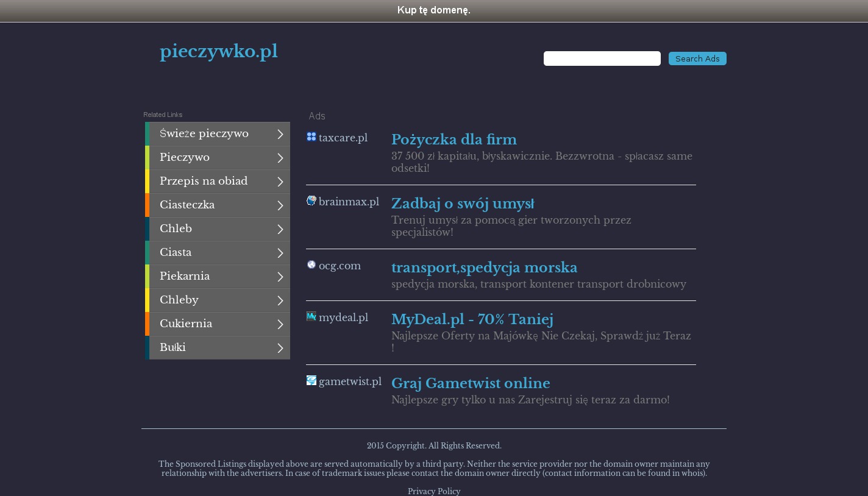868x496 pixels.
Task: Open the Chleb related link
Action: (176, 229)
